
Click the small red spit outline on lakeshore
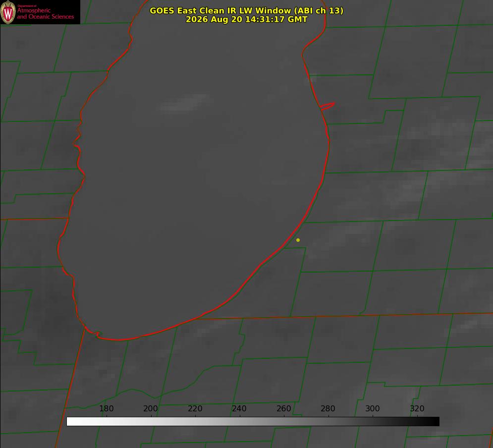327,106
